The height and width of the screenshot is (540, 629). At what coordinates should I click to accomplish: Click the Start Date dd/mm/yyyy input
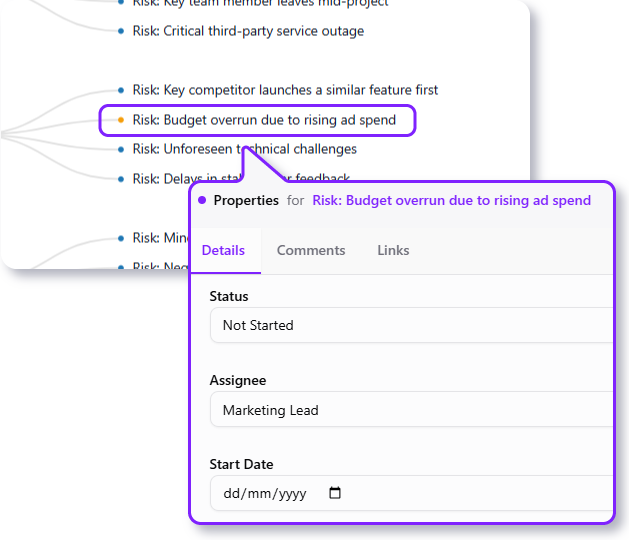coord(265,493)
